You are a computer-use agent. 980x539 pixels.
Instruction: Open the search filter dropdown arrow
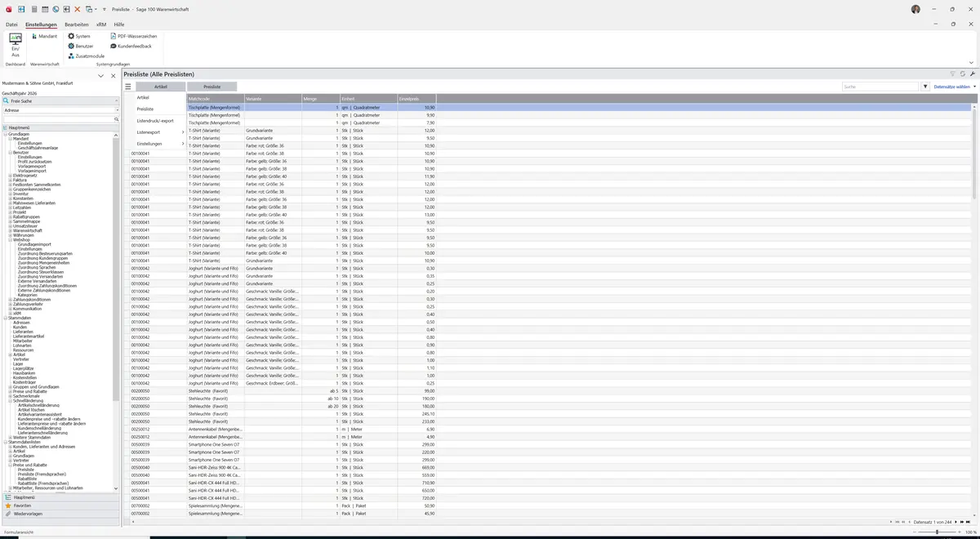[x=925, y=87]
